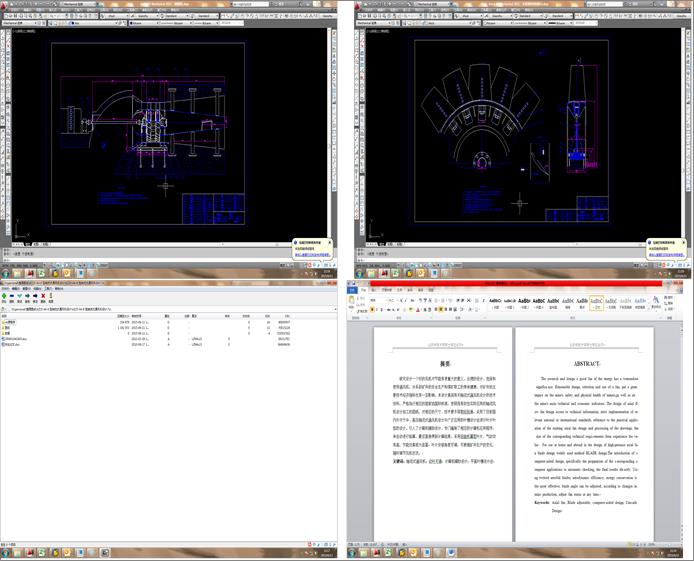This screenshot has width=694, height=561.
Task: Apply highlighted style in Word Styles gallery
Action: click(x=597, y=303)
